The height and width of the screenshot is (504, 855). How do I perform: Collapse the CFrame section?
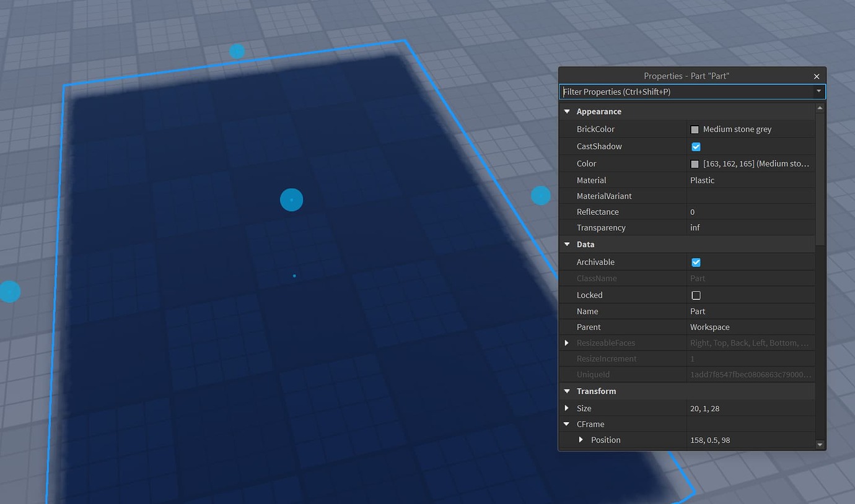pos(567,424)
